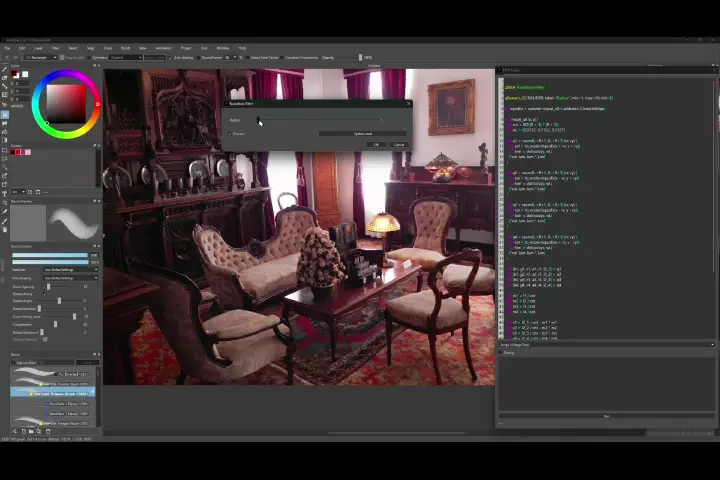Select the brush tool at top of toolbar
The image size is (720, 480).
coord(5,68)
